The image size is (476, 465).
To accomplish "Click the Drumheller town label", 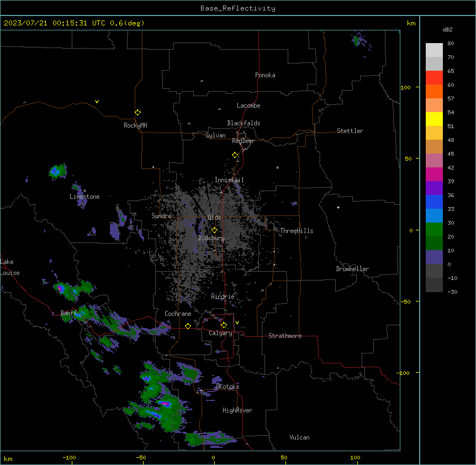I will 352,269.
